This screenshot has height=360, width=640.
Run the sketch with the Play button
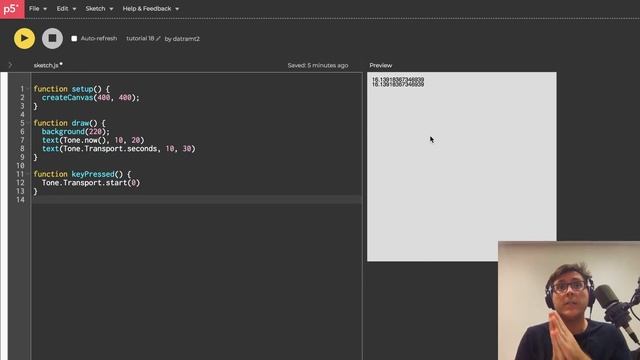click(x=24, y=38)
